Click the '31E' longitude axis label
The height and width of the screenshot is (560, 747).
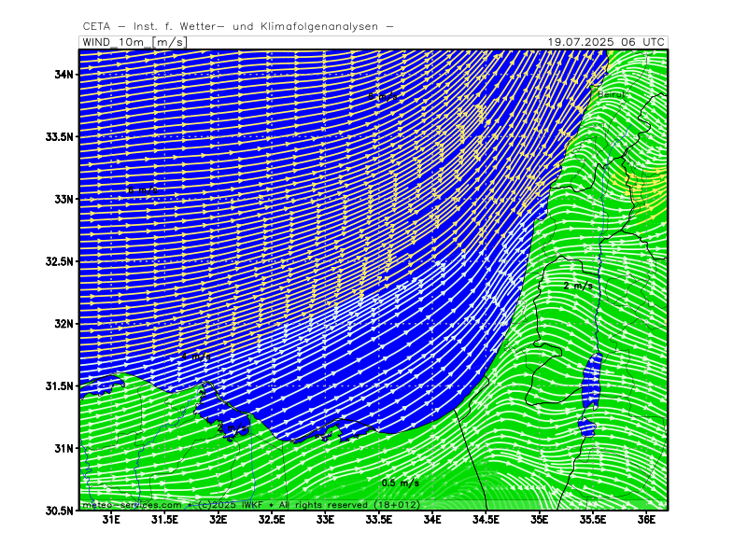point(111,520)
